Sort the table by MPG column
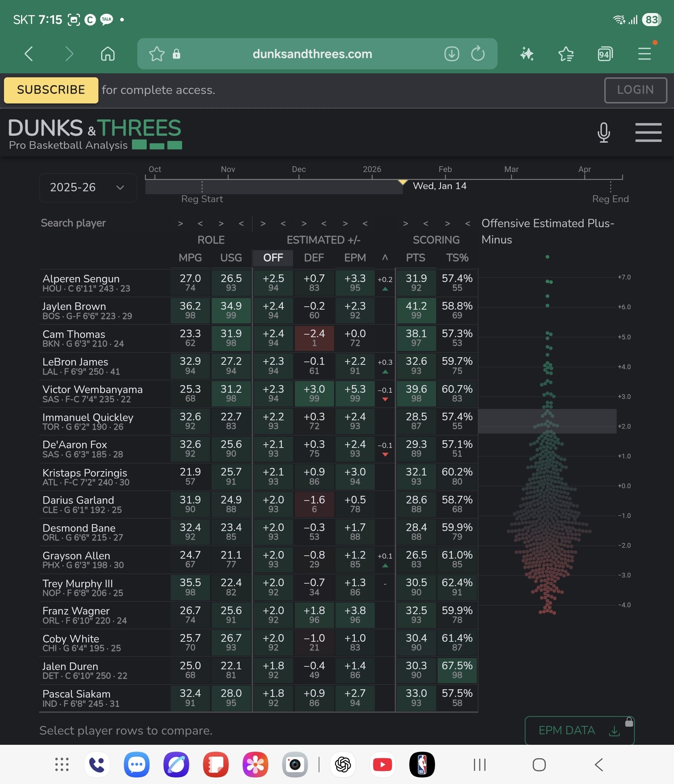Viewport: 674px width, 784px height. (190, 258)
